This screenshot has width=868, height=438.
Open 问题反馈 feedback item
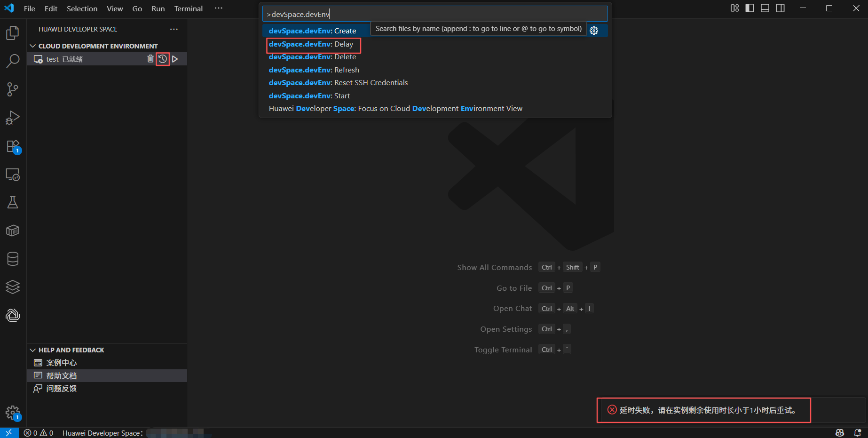point(107,389)
